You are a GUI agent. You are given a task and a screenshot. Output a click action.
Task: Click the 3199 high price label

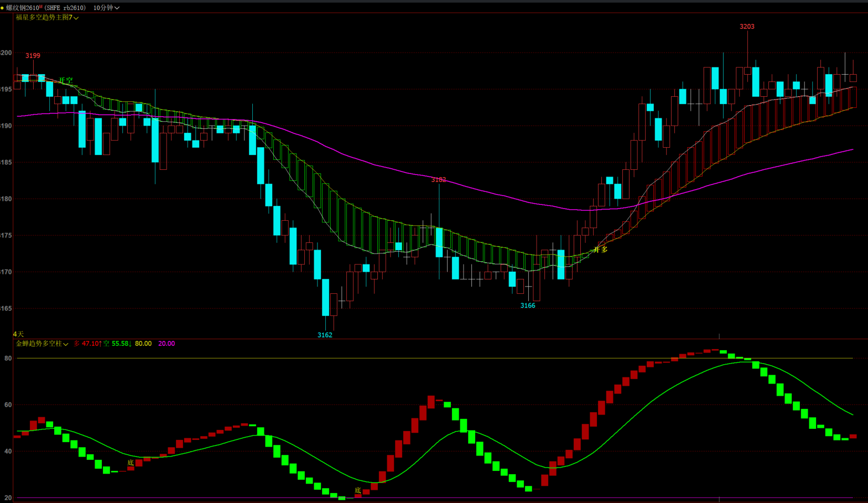click(33, 56)
